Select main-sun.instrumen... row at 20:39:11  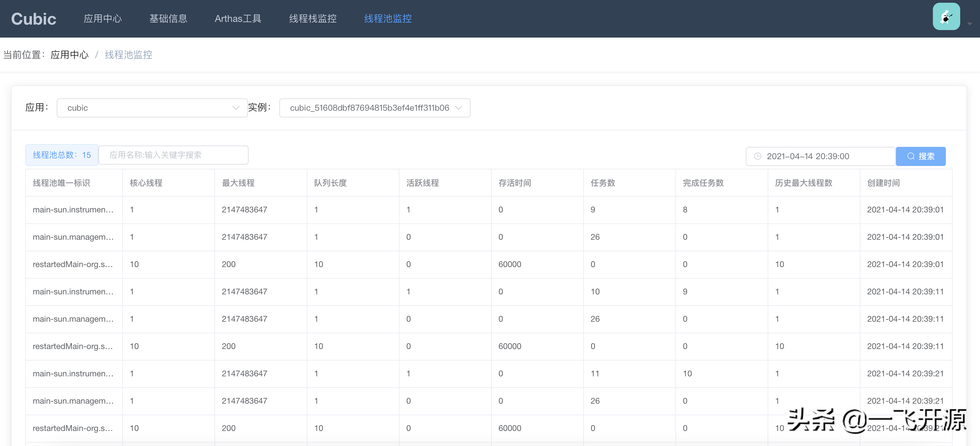489,292
